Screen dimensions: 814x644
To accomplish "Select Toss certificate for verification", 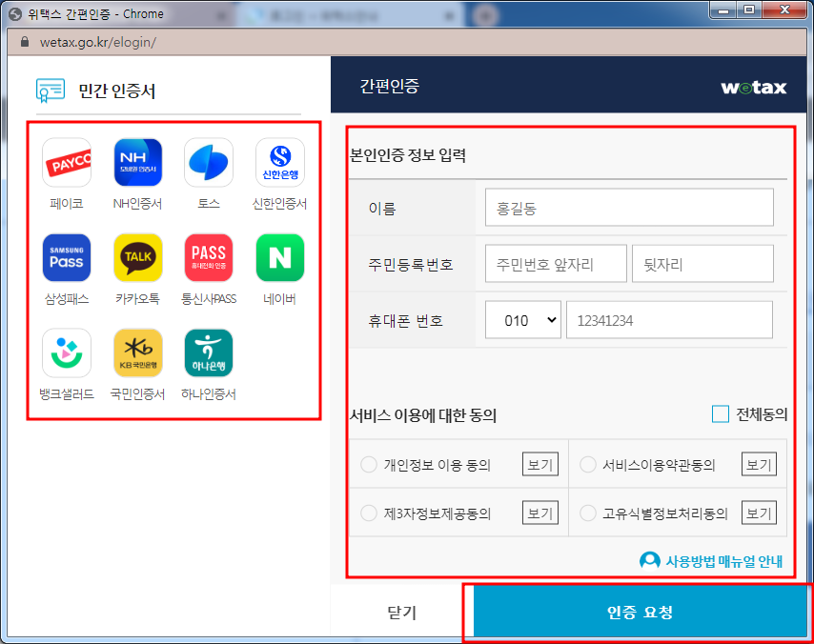I will coord(208,162).
